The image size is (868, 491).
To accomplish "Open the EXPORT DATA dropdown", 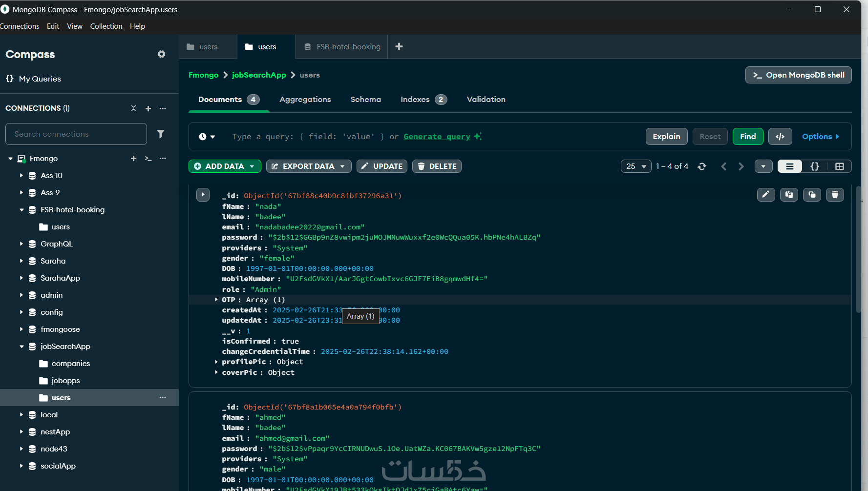I will [309, 166].
